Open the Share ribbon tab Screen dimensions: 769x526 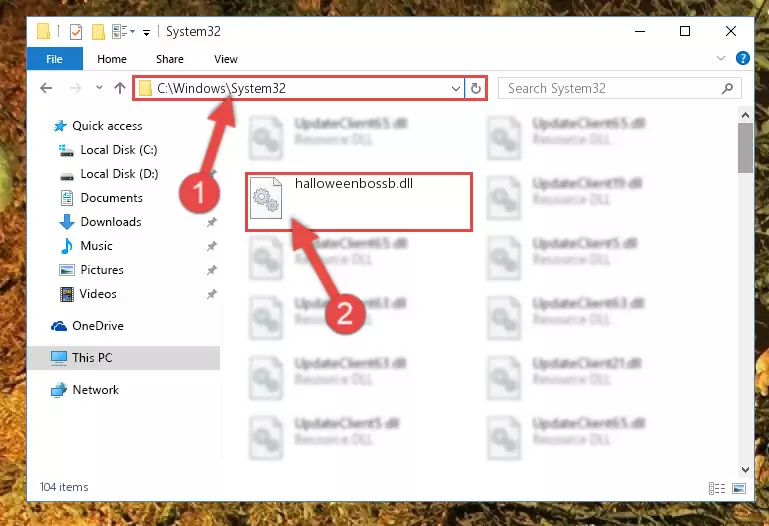pos(170,59)
